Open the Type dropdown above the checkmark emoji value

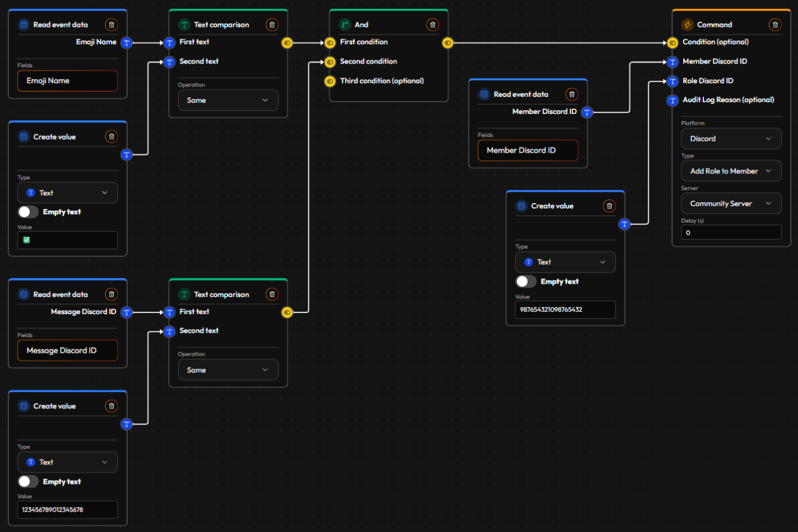click(68, 193)
